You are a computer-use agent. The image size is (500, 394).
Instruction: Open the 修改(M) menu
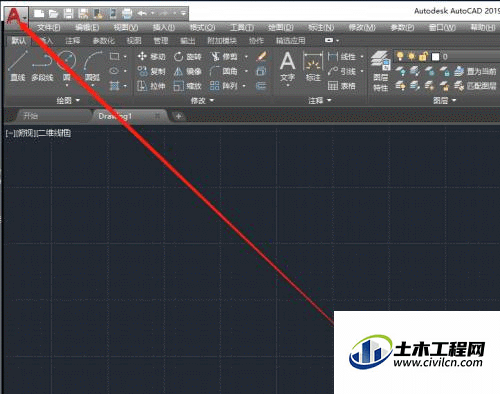(362, 28)
